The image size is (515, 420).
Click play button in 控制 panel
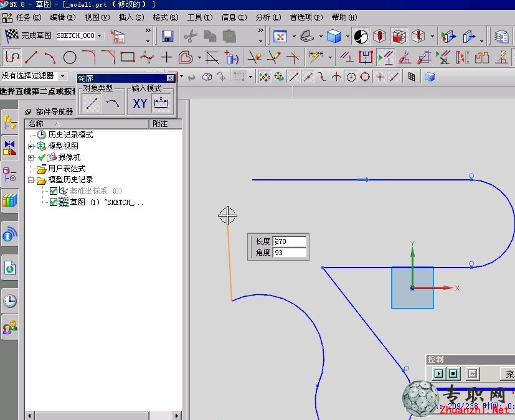pyautogui.click(x=438, y=373)
